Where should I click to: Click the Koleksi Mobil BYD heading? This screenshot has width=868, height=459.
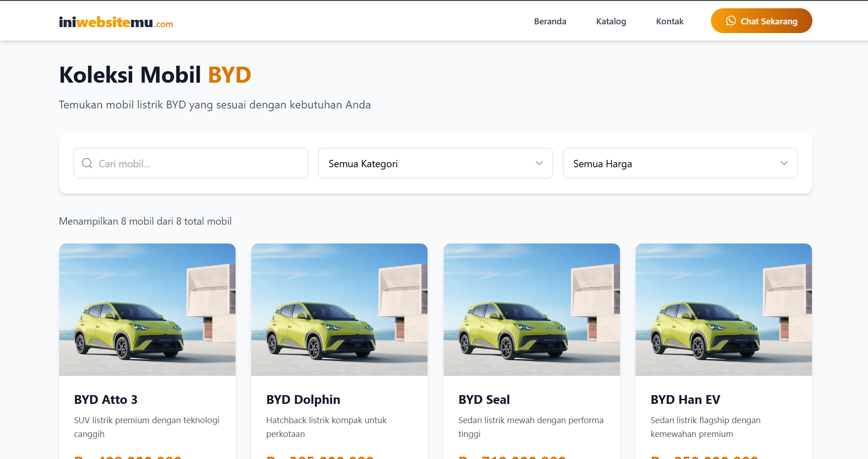click(155, 75)
